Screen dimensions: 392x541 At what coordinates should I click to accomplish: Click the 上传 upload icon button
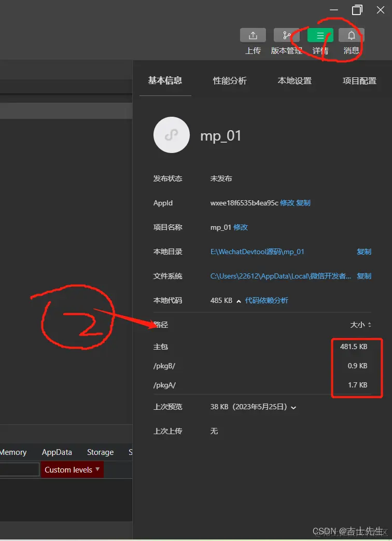253,35
